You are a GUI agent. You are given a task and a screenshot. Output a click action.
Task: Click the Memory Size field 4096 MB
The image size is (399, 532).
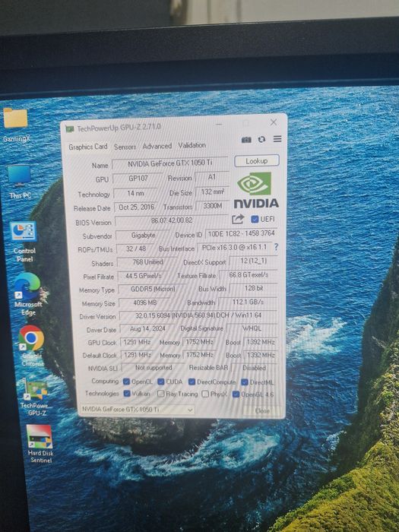tap(145, 302)
